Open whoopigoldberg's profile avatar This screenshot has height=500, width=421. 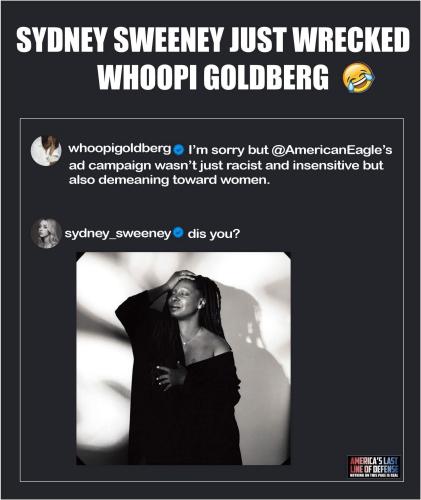[46, 151]
